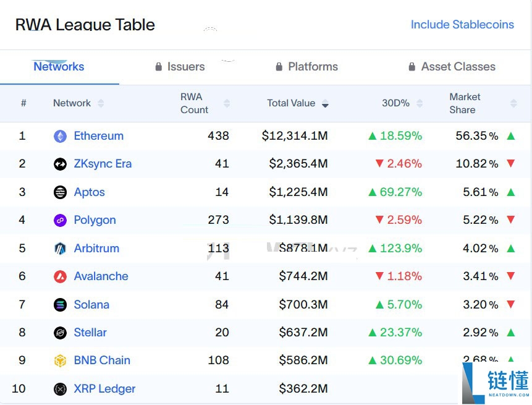Screen dimensions: 532x405
Task: Click Avalanche's 3.41% market share
Action: 481,276
